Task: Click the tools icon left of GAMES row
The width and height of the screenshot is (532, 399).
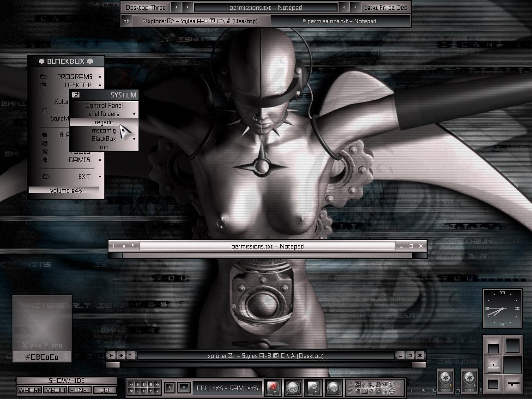Action: [45, 151]
